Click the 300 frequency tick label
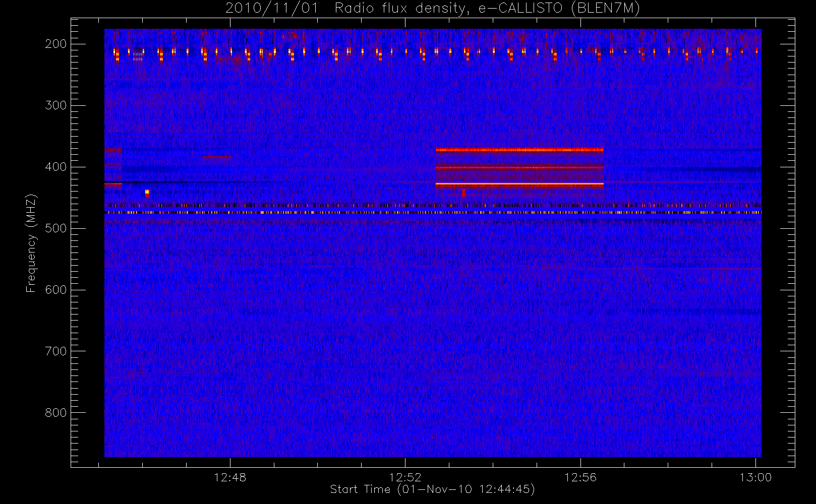The width and height of the screenshot is (816, 504). 56,105
